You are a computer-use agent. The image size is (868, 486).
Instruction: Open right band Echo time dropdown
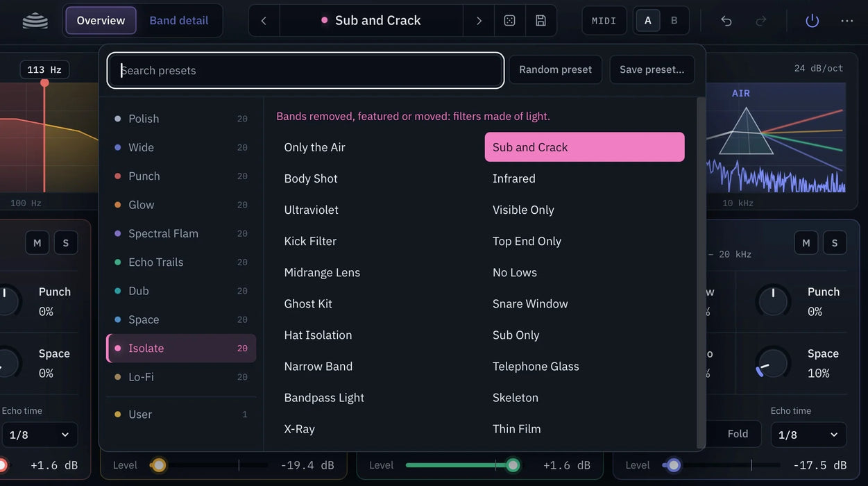(809, 435)
